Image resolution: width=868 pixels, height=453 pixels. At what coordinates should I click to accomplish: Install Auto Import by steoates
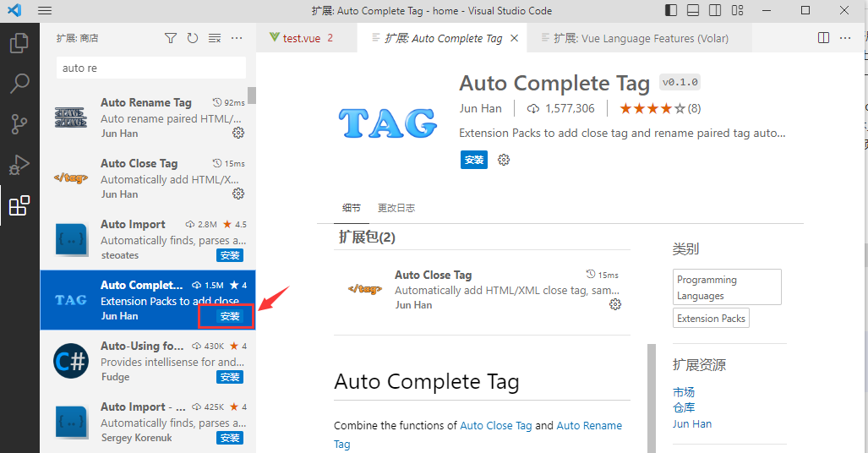230,255
